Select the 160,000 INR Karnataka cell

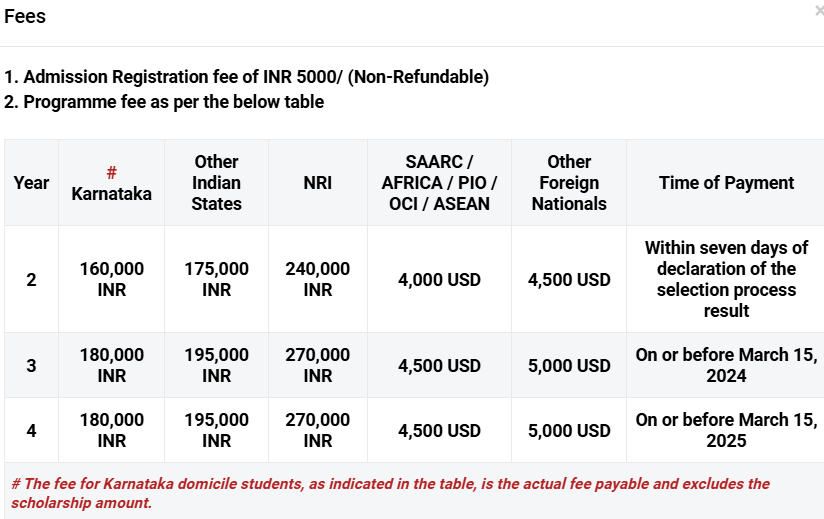111,279
